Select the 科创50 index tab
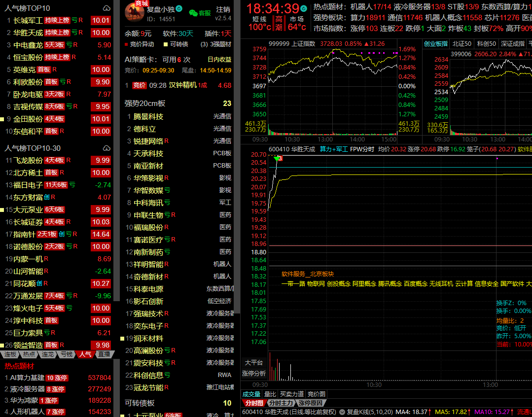Screen dimensions: 532x417 [x=487, y=44]
